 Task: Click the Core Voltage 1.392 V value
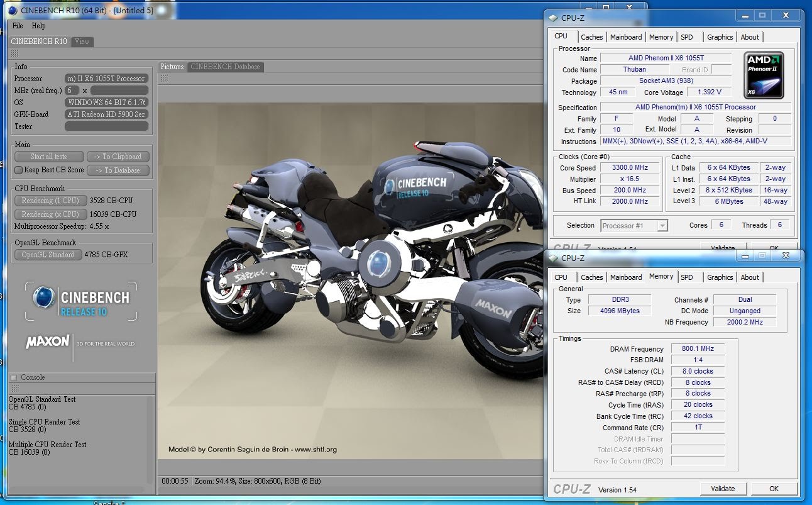pos(709,92)
